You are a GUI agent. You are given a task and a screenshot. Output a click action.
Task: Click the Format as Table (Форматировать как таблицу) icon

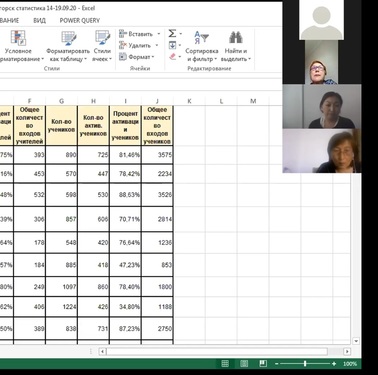point(69,38)
